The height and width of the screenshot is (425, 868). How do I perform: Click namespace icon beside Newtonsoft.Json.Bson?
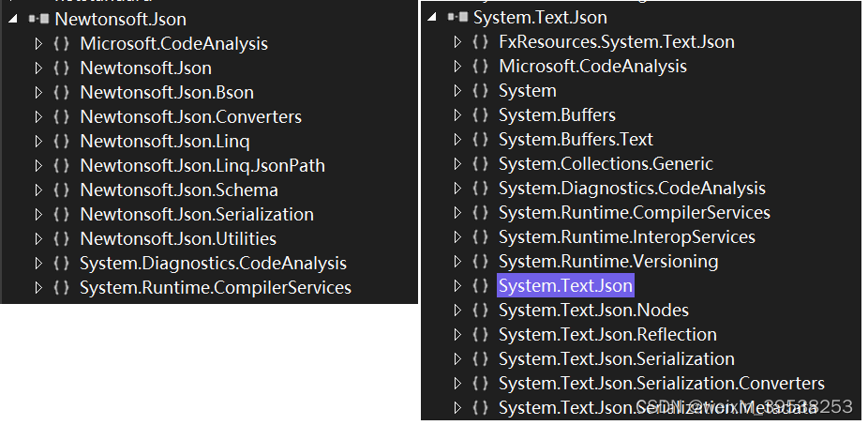62,93
